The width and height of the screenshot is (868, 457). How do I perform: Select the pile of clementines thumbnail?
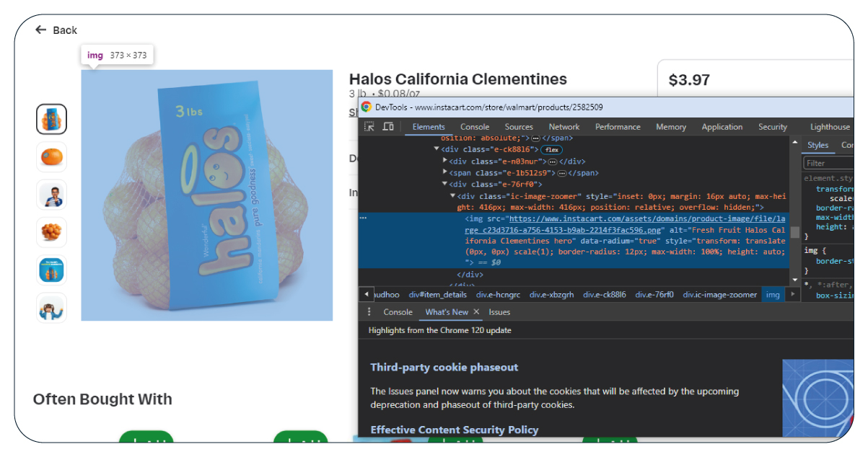coord(52,232)
